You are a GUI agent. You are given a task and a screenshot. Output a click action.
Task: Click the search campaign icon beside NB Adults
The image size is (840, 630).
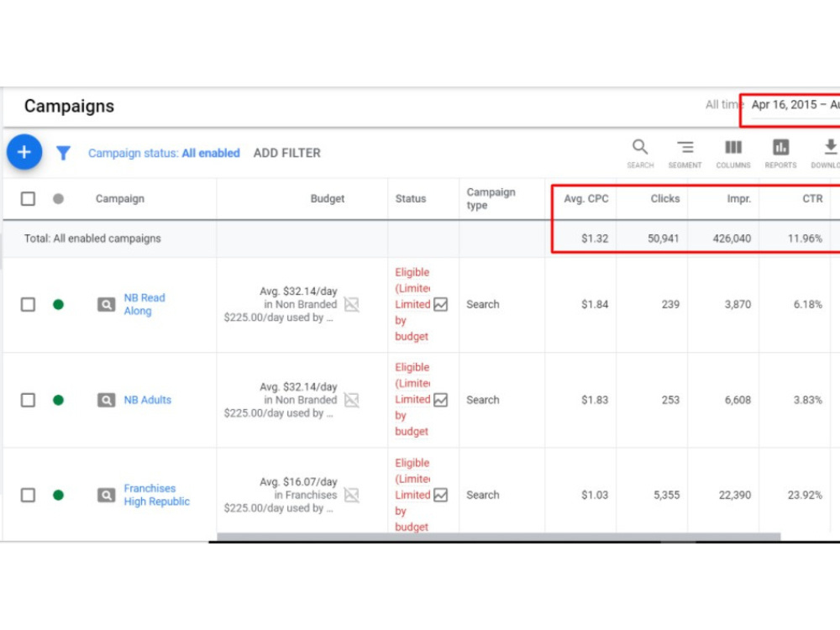click(x=106, y=400)
